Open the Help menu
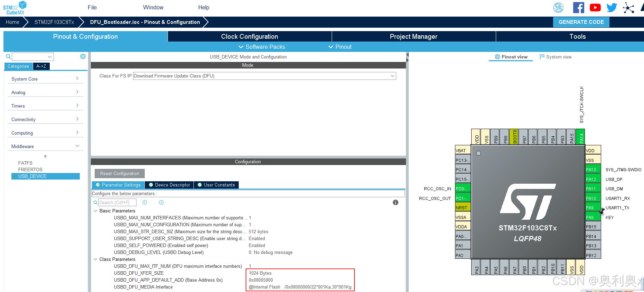 [x=203, y=7]
